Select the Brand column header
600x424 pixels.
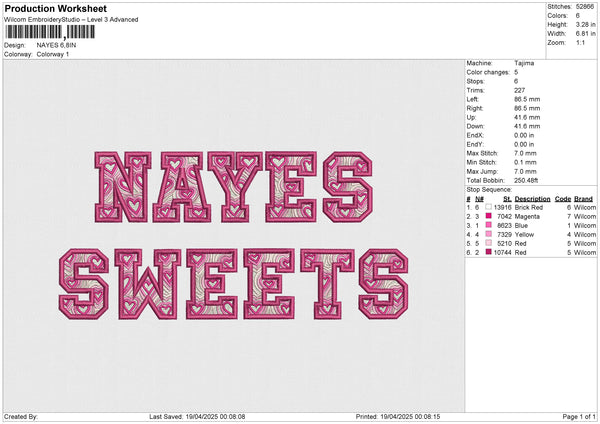pos(584,198)
